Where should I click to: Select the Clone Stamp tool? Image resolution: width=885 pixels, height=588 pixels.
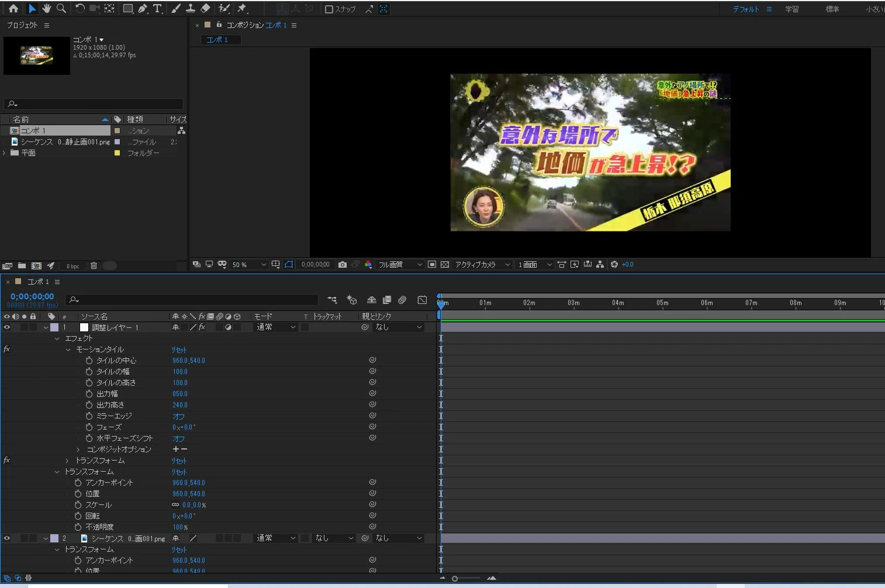191,9
